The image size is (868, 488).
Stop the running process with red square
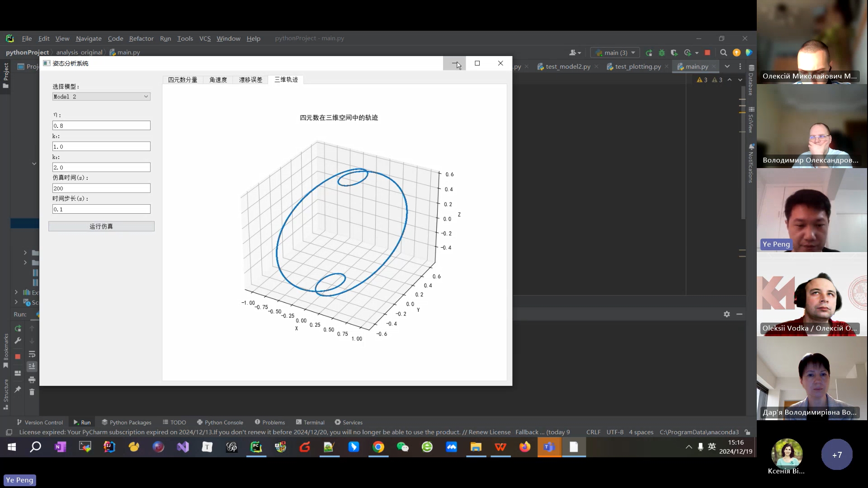coord(708,53)
